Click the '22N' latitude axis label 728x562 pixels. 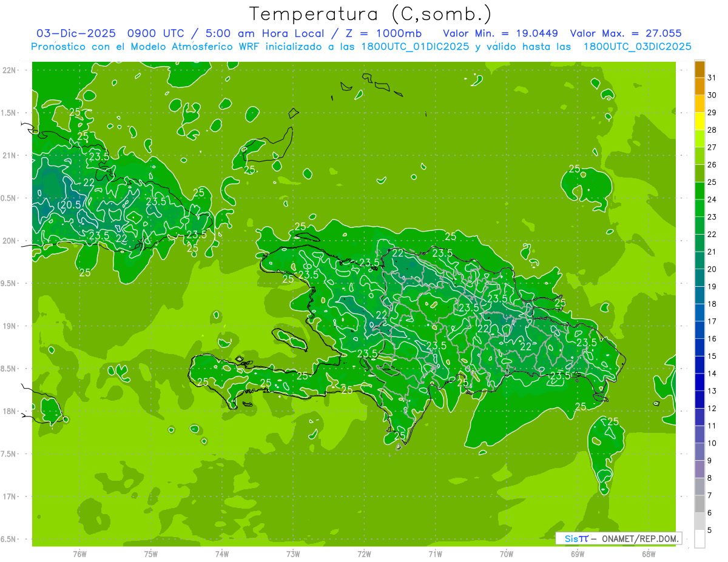(x=10, y=70)
